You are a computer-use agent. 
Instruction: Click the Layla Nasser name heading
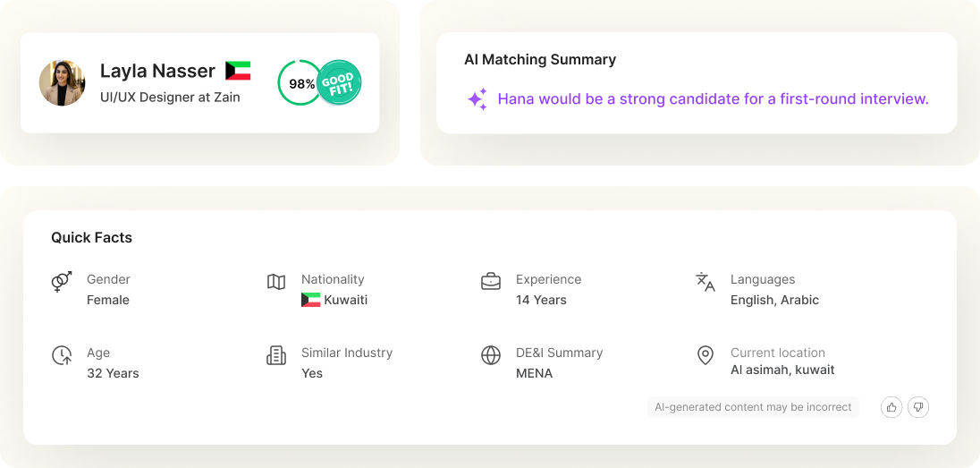pos(157,71)
